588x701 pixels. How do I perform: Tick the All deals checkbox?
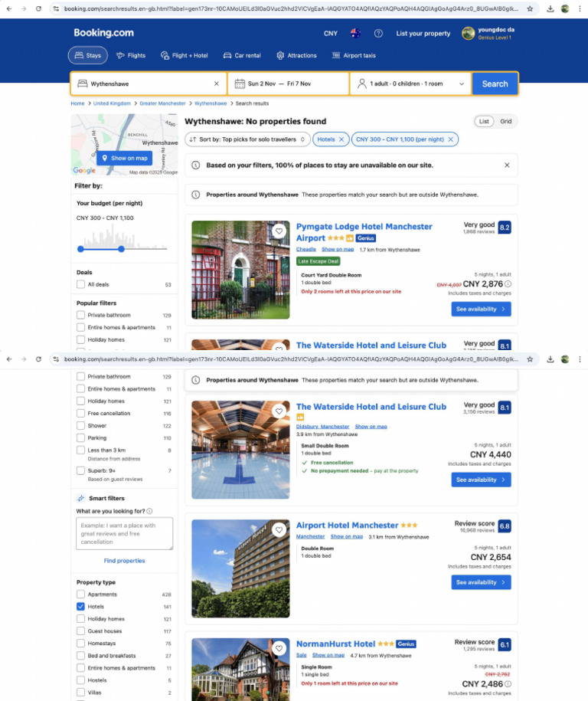click(x=80, y=284)
